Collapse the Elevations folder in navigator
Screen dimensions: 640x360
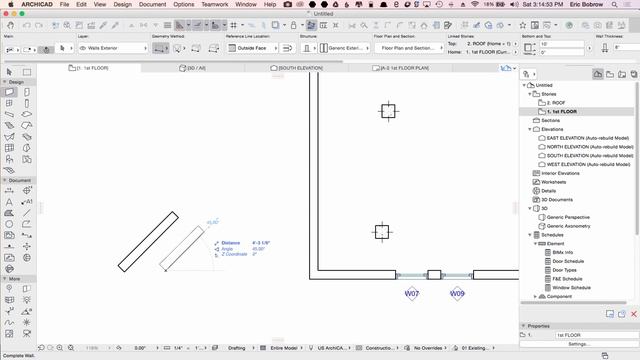click(530, 129)
